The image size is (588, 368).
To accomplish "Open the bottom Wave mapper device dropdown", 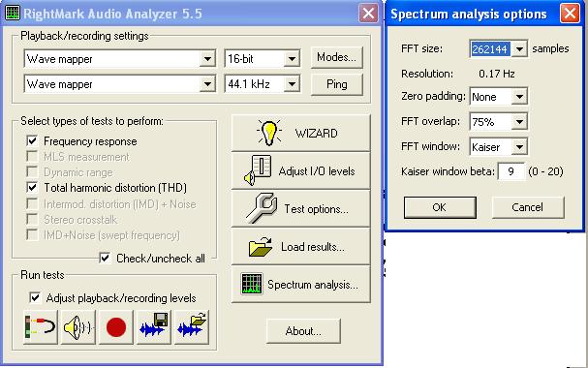I will pos(207,84).
